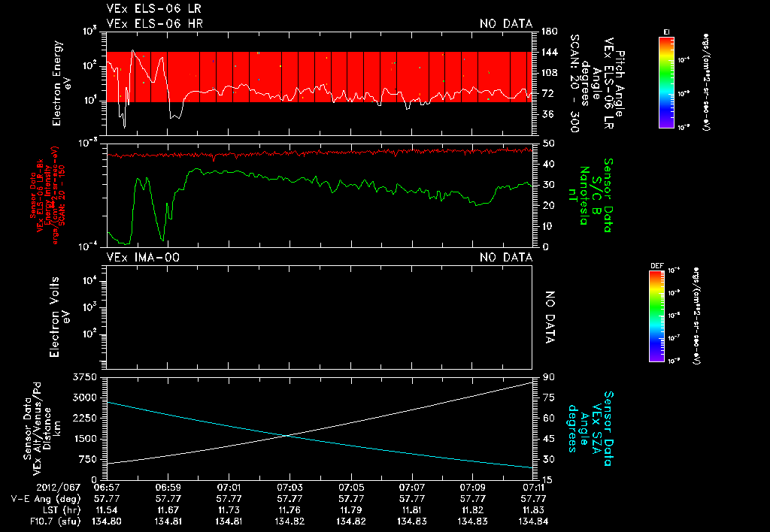Click the red ELS-06 LR-Bk intensity label
The image size is (770, 532).
click(x=47, y=195)
